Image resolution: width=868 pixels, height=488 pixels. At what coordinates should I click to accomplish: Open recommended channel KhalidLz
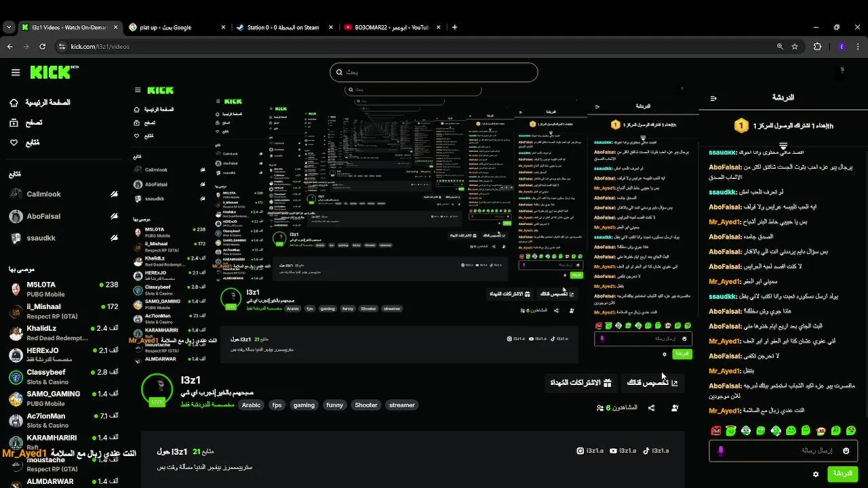coord(63,332)
